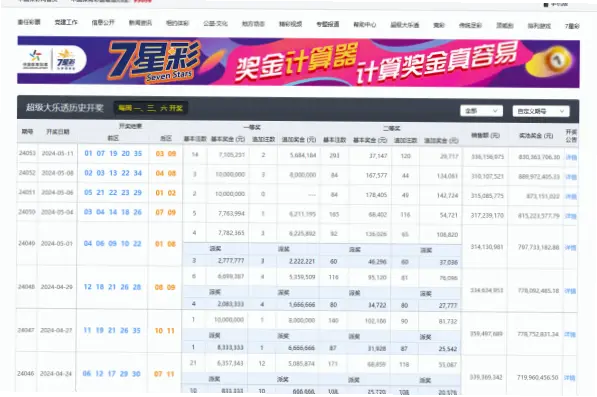Click sales figure 314,130,981
This screenshot has height=397, width=597.
[x=487, y=247]
